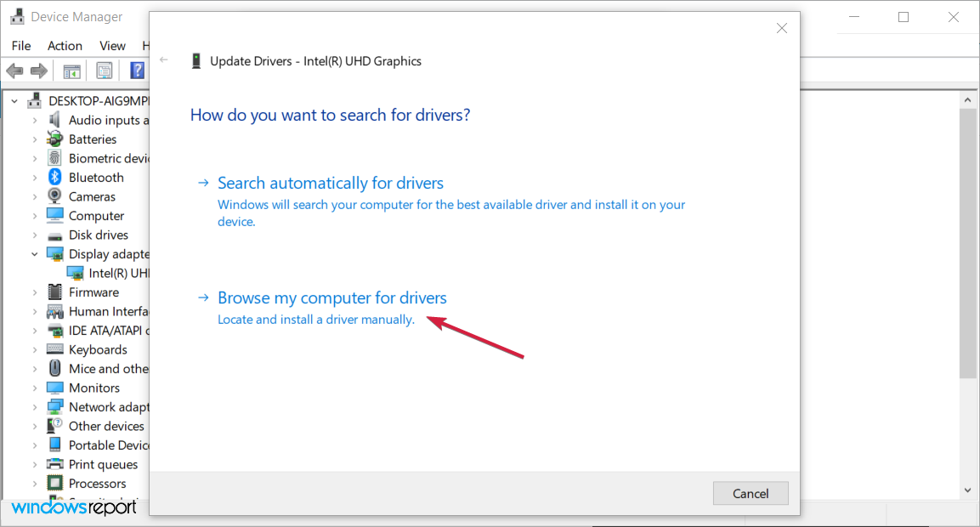This screenshot has height=527, width=980.
Task: Click the Biometric devices fingerprint icon
Action: pyautogui.click(x=55, y=158)
